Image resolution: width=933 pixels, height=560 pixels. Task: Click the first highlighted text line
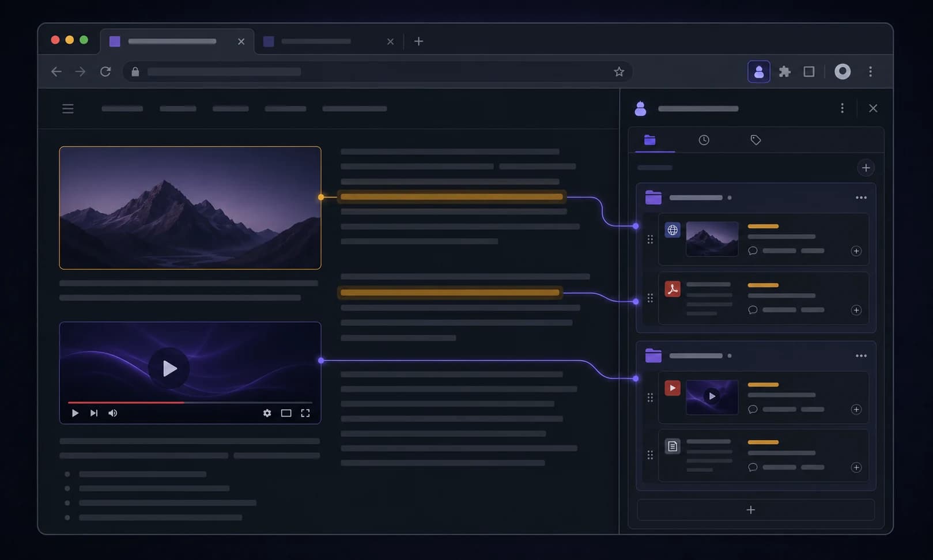click(x=452, y=197)
